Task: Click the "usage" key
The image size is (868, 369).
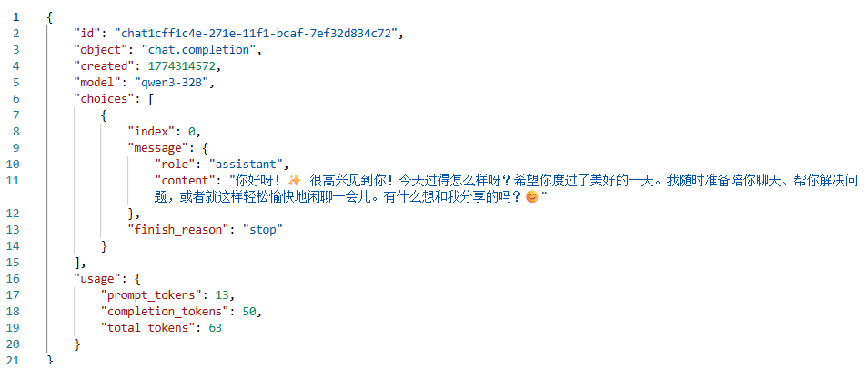Action: [x=96, y=279]
